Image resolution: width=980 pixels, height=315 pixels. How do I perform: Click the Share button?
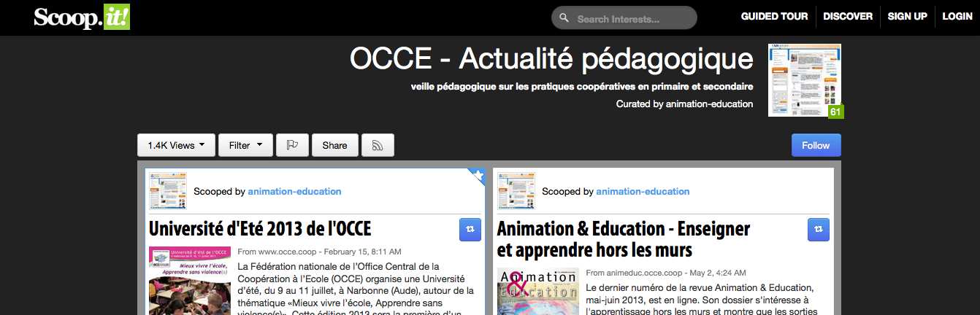(x=334, y=145)
